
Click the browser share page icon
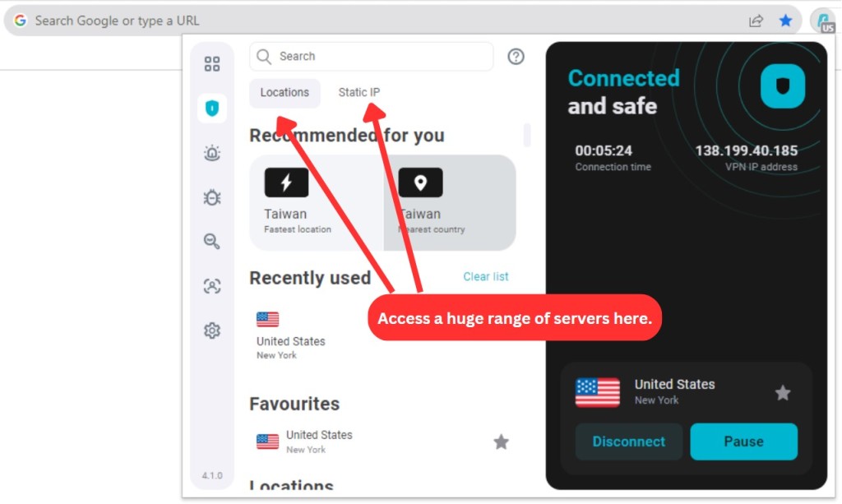(756, 21)
